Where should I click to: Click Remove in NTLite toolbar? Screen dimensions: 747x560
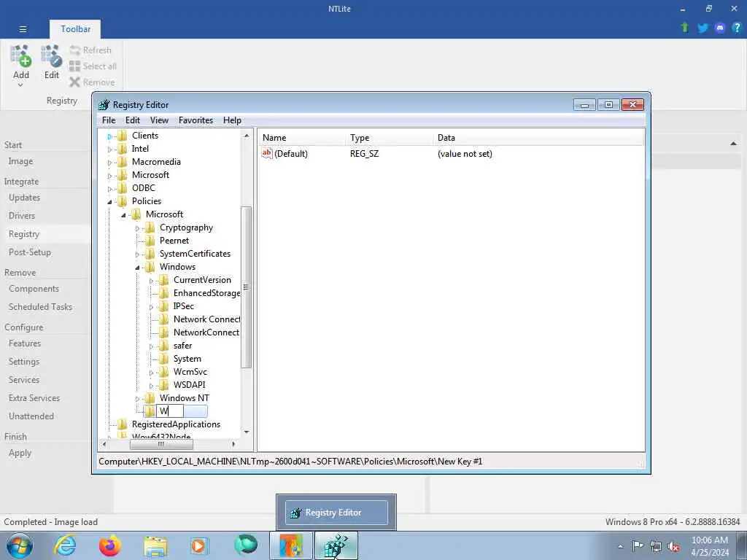92,82
